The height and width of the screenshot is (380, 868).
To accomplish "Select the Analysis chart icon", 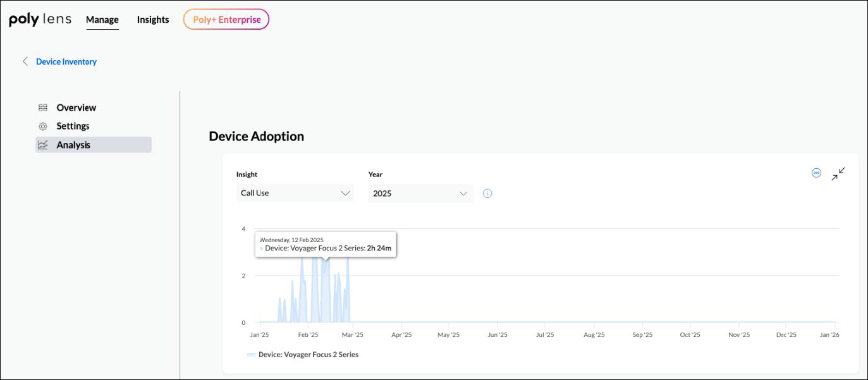I will [42, 144].
